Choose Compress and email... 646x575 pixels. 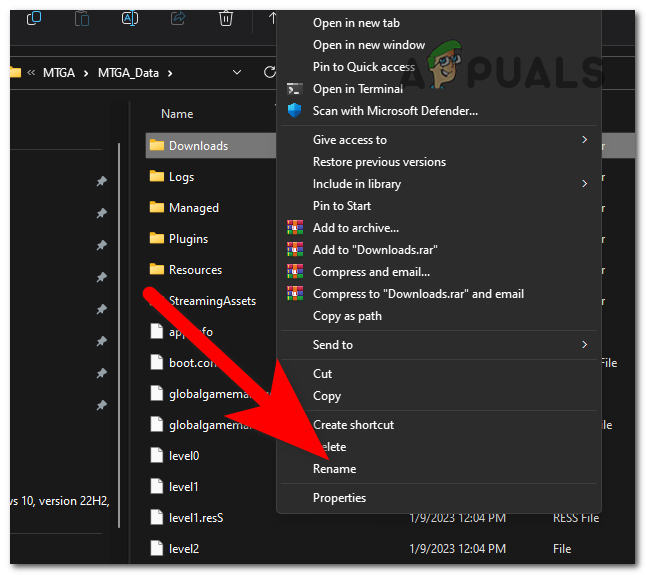(x=439, y=272)
